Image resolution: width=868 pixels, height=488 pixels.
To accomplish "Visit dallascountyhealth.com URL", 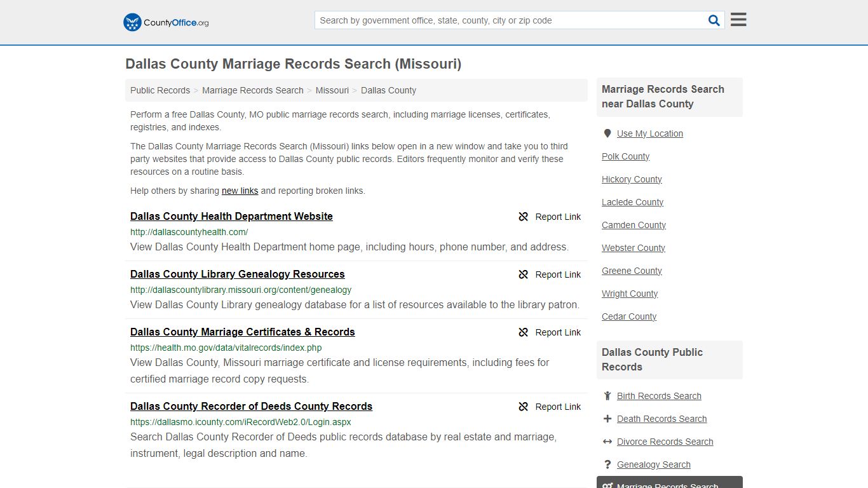I will point(189,232).
